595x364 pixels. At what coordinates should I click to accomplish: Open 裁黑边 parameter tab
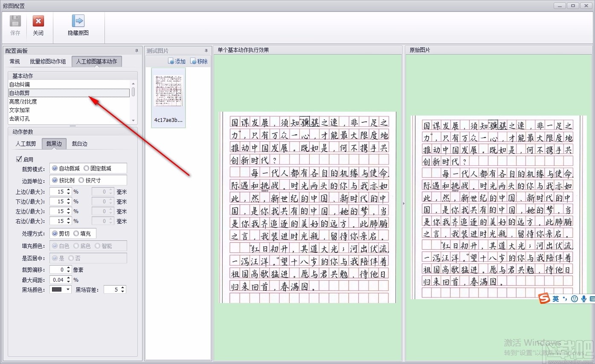click(x=54, y=144)
